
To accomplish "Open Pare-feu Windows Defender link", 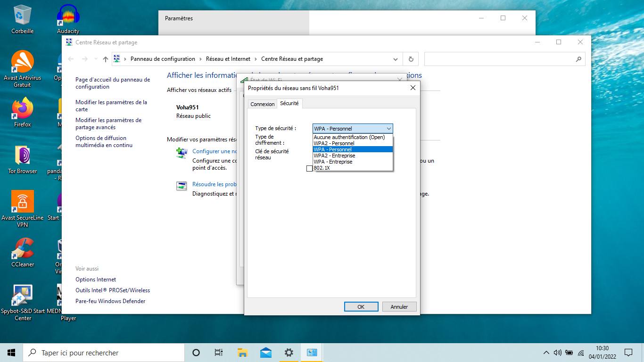I will pyautogui.click(x=110, y=301).
